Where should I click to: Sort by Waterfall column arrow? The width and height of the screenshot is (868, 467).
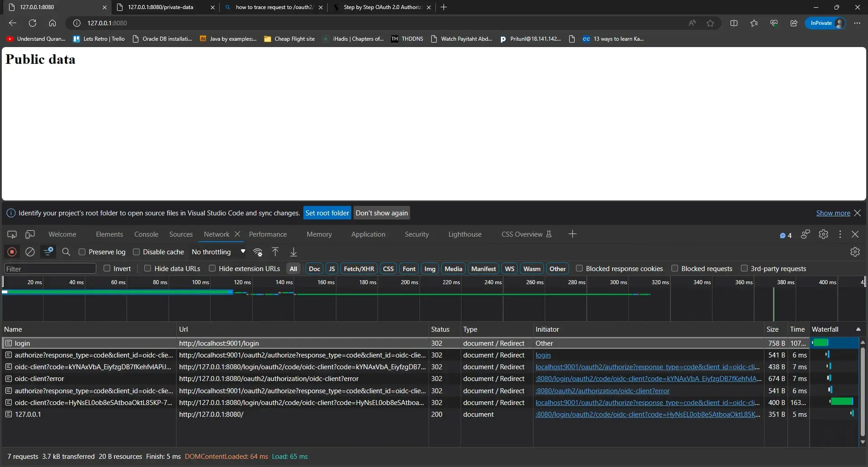[x=858, y=329]
